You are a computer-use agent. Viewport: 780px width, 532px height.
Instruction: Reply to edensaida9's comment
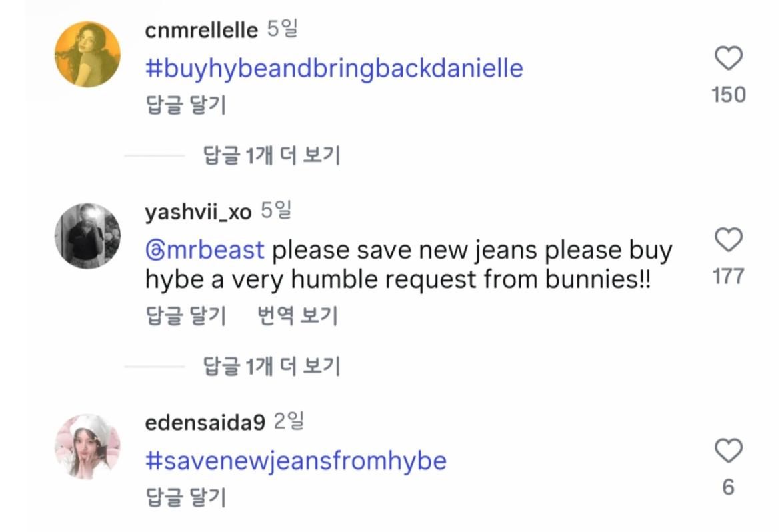[186, 497]
